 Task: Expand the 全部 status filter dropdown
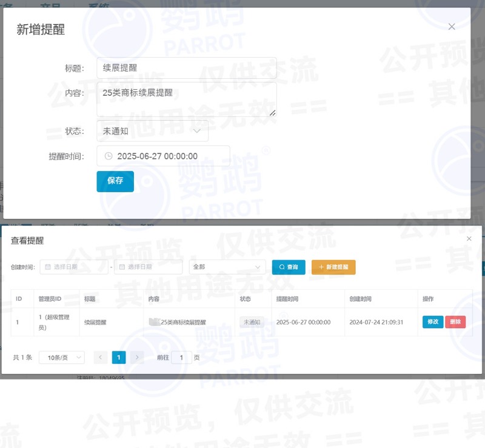coord(227,267)
